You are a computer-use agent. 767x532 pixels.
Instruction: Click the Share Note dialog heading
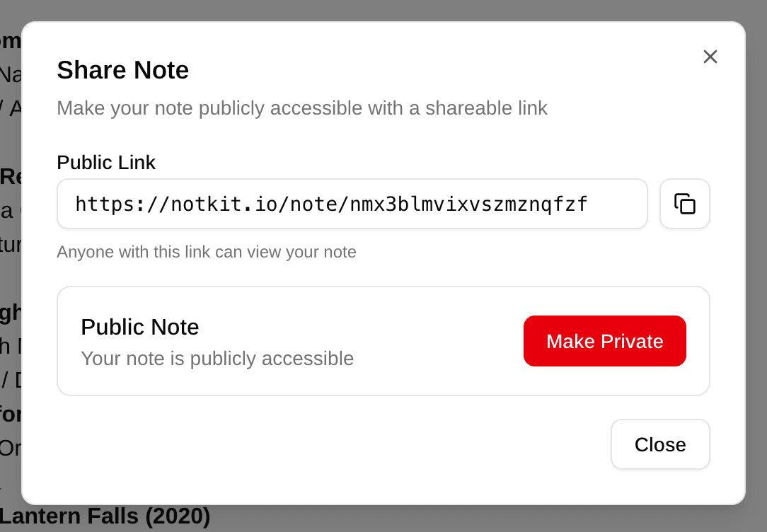(x=122, y=70)
